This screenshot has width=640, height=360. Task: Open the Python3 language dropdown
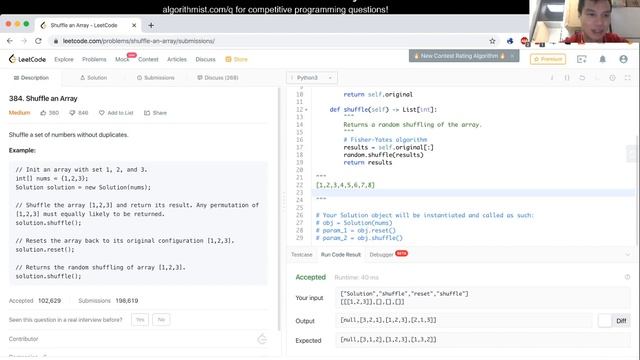(x=312, y=78)
